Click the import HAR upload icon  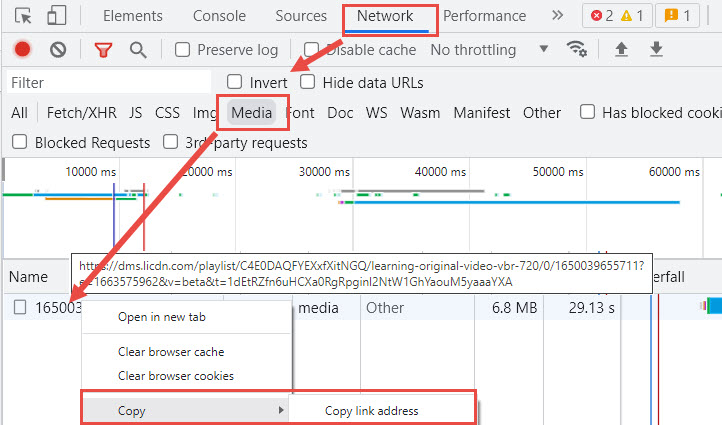point(621,49)
